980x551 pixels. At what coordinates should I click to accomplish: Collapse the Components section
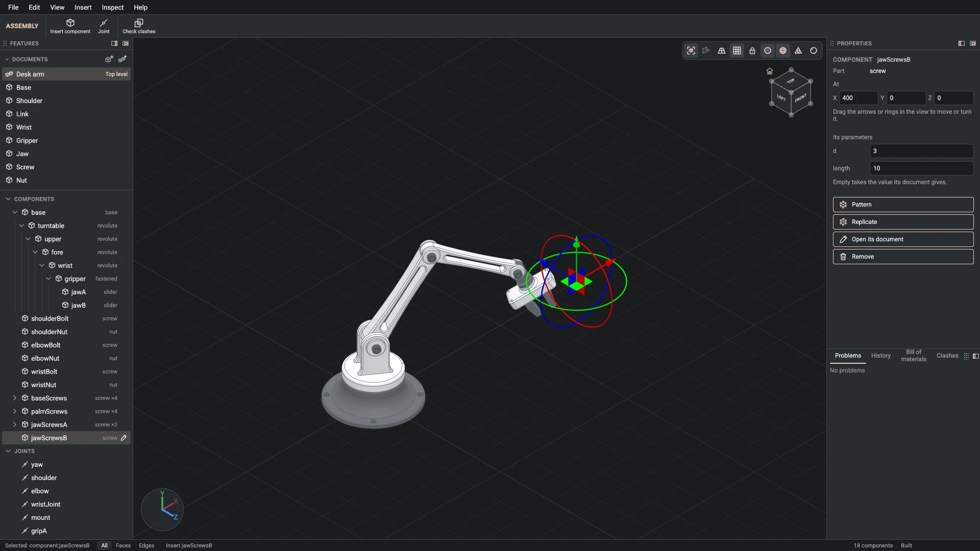click(x=8, y=199)
